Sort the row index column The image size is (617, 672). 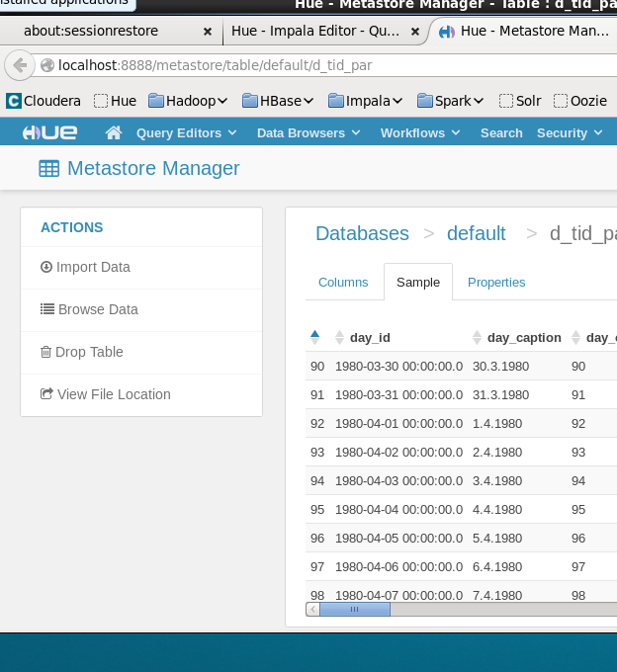(315, 336)
